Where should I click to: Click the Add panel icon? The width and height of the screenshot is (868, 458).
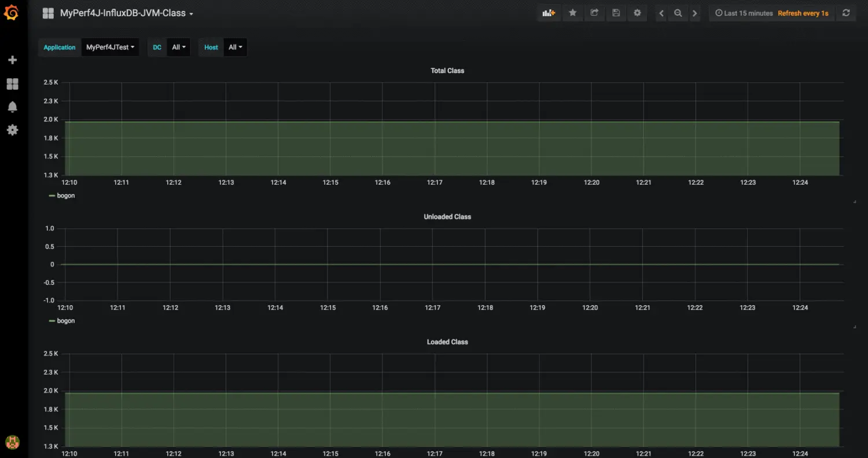click(x=549, y=13)
